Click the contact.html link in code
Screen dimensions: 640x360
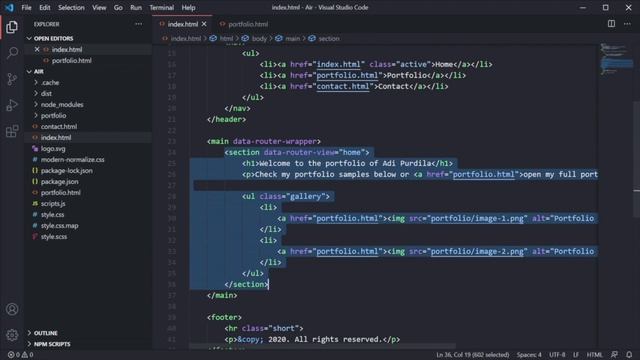[342, 87]
